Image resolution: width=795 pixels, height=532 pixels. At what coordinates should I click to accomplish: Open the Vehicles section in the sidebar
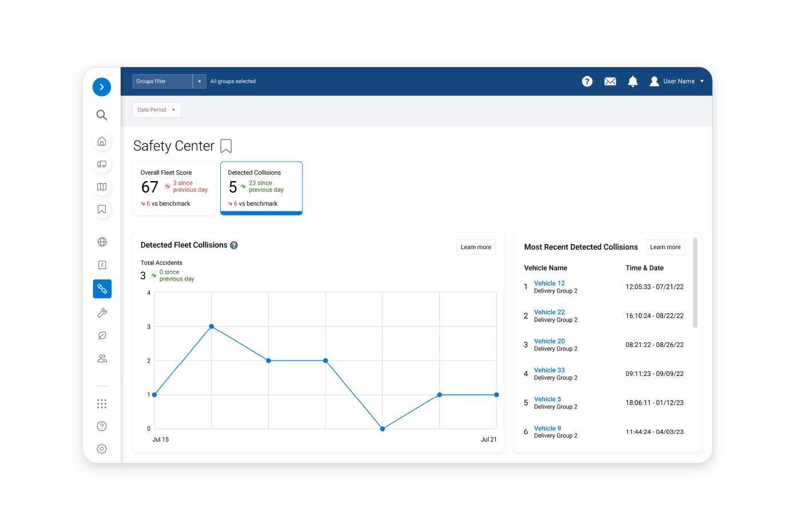pos(101,164)
